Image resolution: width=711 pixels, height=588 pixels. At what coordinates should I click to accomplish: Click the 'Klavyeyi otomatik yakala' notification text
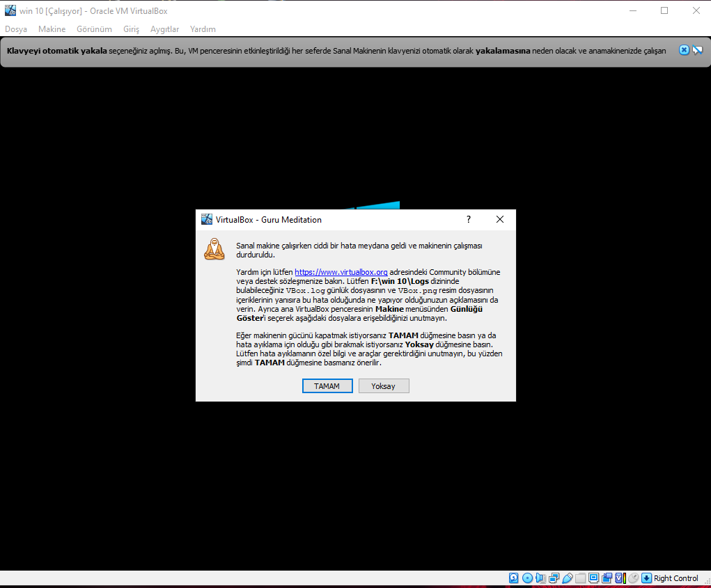[57, 51]
